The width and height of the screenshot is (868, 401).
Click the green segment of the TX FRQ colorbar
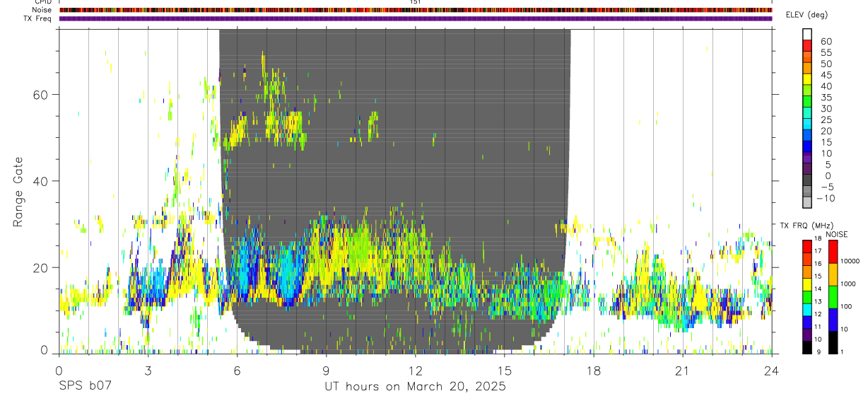(x=807, y=297)
